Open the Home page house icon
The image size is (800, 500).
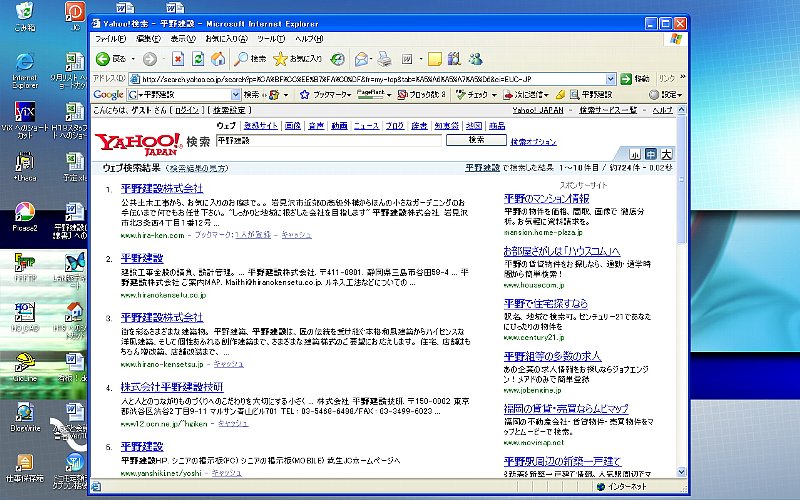pos(218,59)
